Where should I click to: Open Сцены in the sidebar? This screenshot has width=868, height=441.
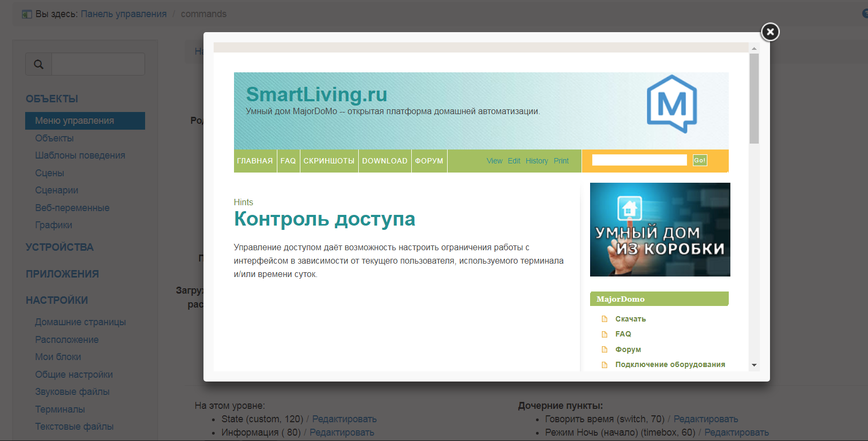49,173
